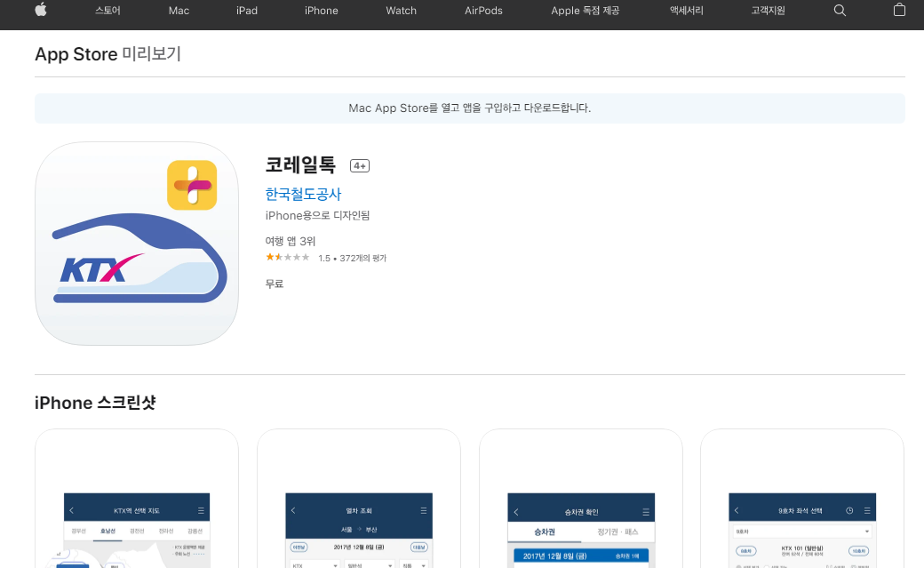Click the App Store 미리보기 heading

pos(108,54)
